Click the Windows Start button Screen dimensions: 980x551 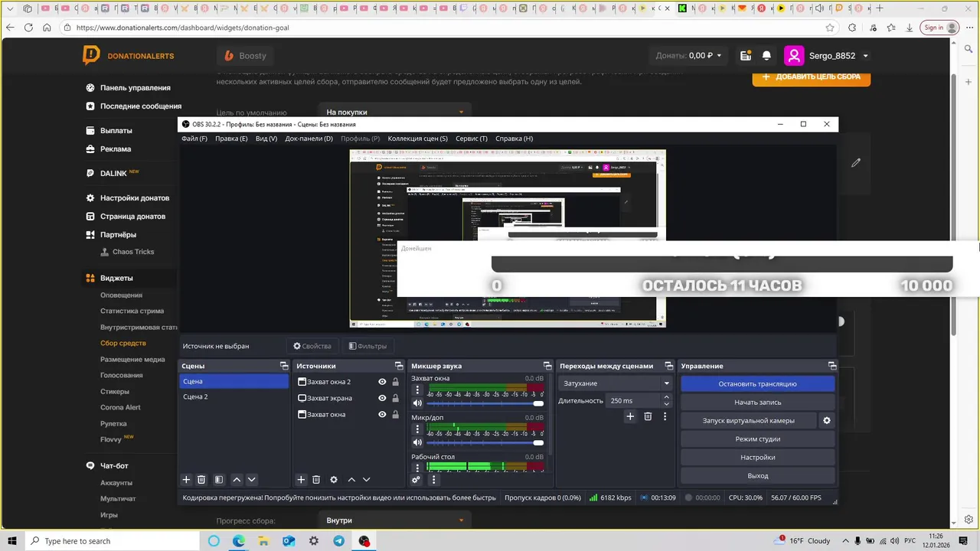coord(12,541)
